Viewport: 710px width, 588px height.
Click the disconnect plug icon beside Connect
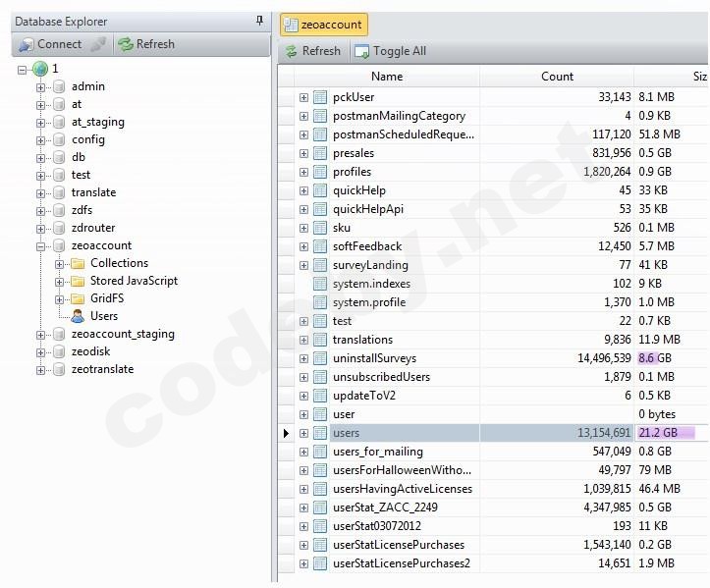point(98,44)
